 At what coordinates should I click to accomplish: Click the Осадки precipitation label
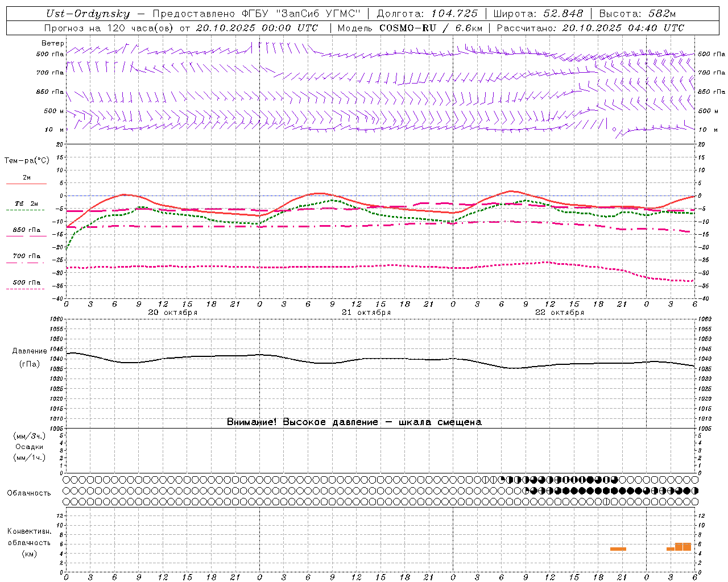tap(30, 447)
